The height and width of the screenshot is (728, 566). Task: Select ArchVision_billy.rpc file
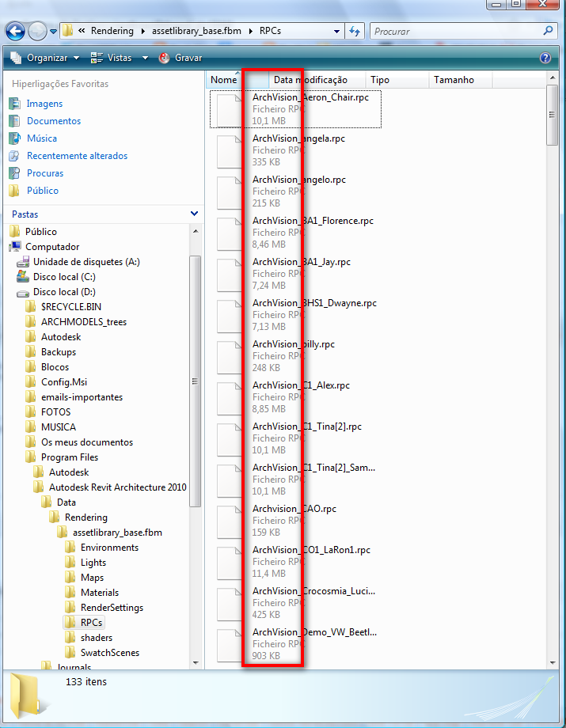tap(296, 355)
